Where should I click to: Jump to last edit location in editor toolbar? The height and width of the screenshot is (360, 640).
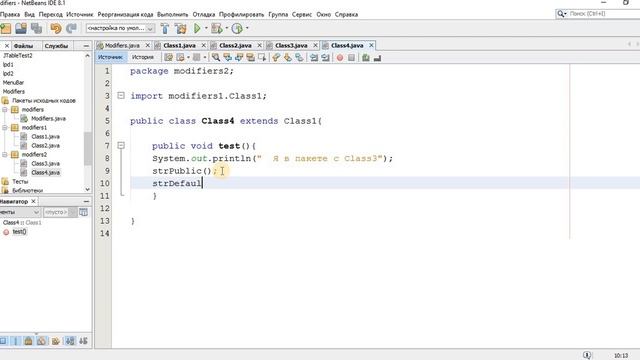click(x=168, y=58)
